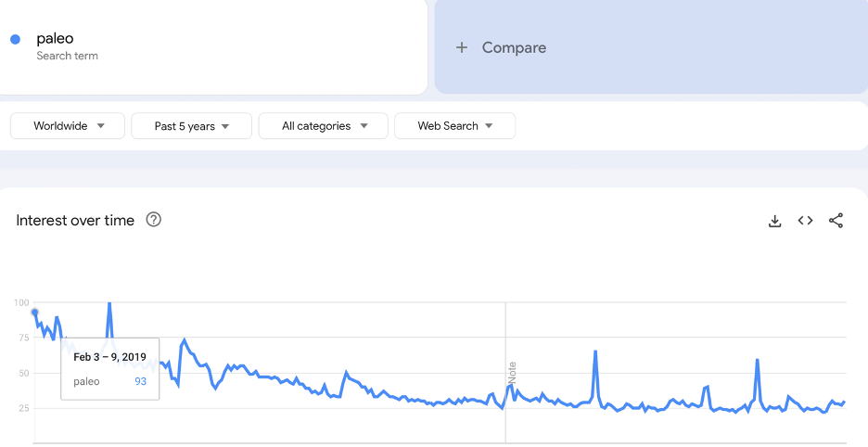Expand the All categories dropdown

point(324,126)
